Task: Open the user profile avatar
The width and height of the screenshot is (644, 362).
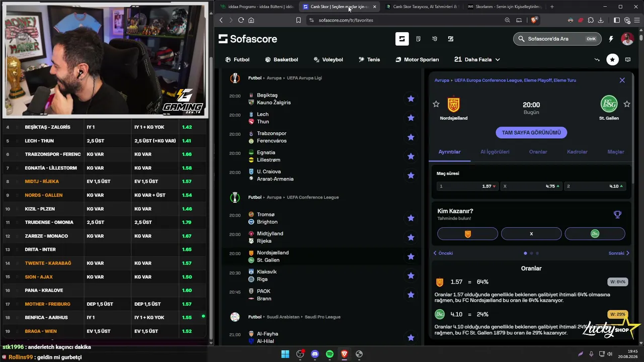Action: (627, 39)
